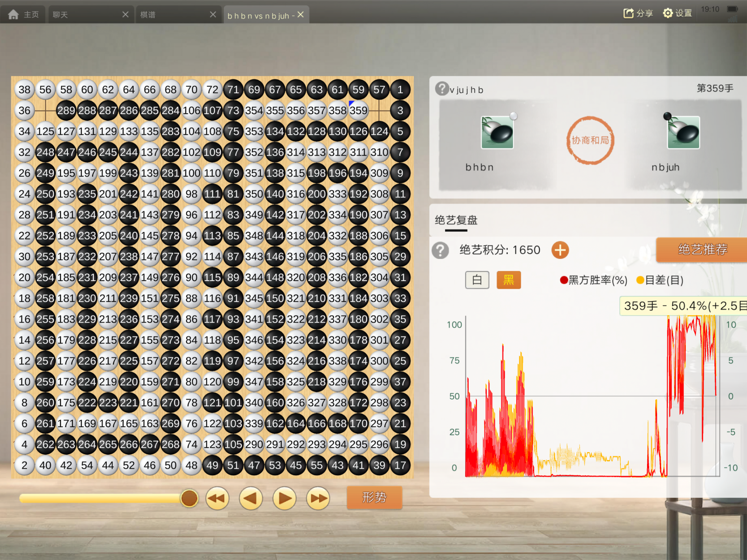Click the yellow move progress bar
Screen dimensions: 747x560
101,498
